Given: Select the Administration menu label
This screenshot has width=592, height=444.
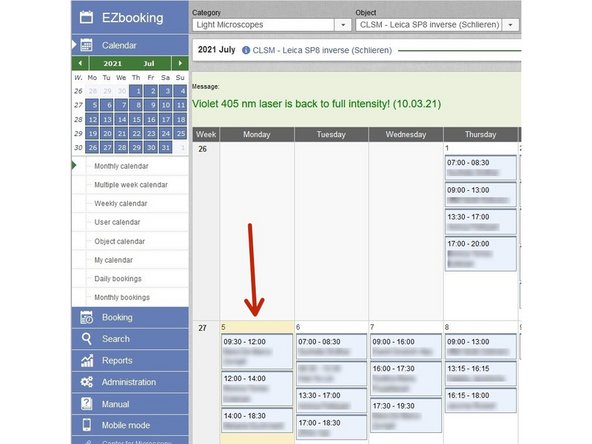Looking at the screenshot, I should point(129,382).
